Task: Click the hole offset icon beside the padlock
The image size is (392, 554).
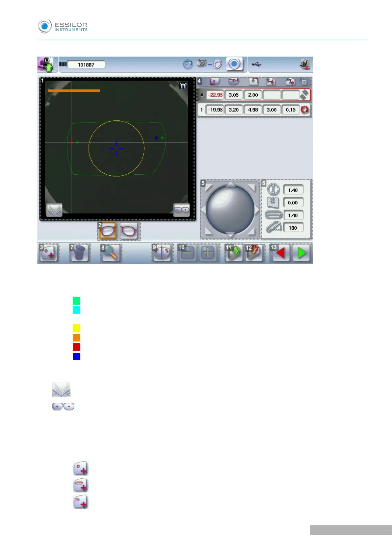Action: click(x=290, y=81)
